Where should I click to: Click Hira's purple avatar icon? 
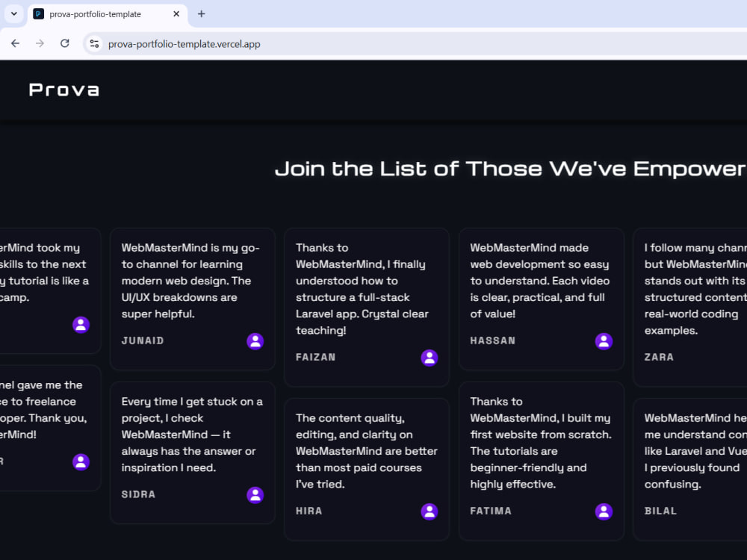tap(430, 511)
